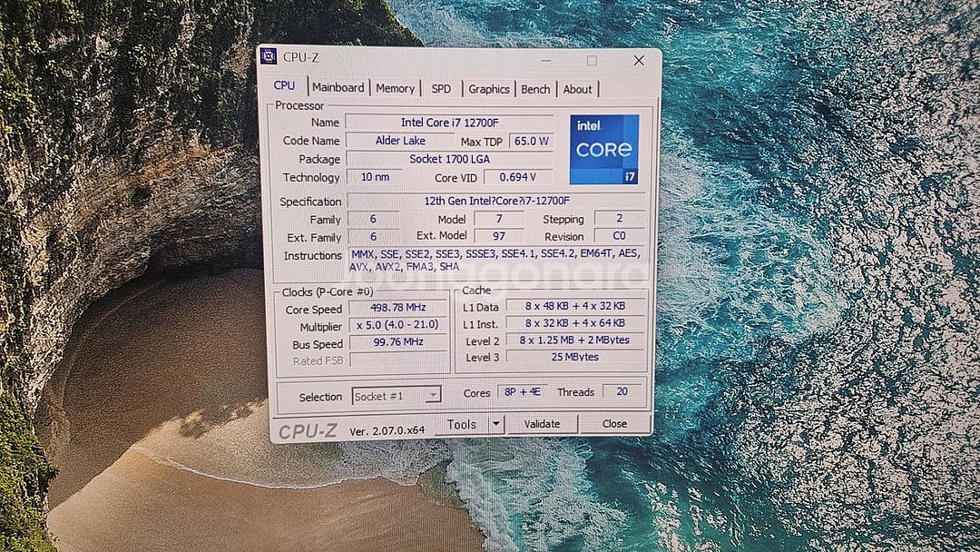
Task: Click the Level 2 cache value
Action: [x=575, y=340]
